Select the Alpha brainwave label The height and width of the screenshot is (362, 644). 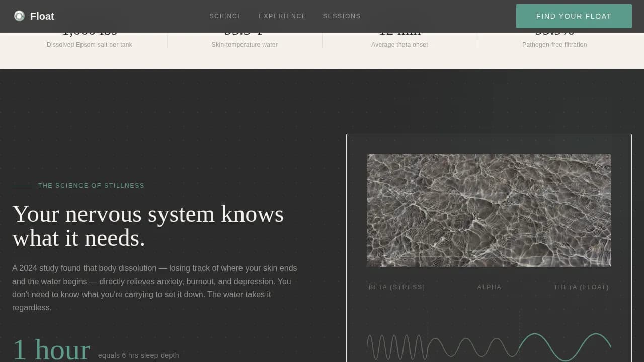tap(489, 287)
